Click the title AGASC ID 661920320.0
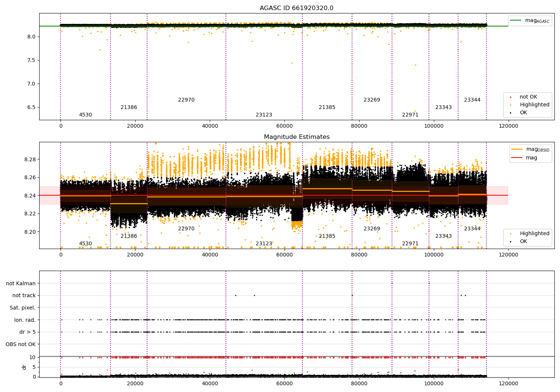This screenshot has width=560, height=392. pyautogui.click(x=296, y=8)
